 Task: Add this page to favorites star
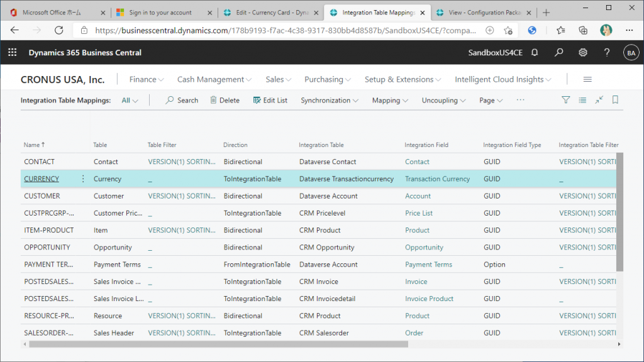(508, 30)
